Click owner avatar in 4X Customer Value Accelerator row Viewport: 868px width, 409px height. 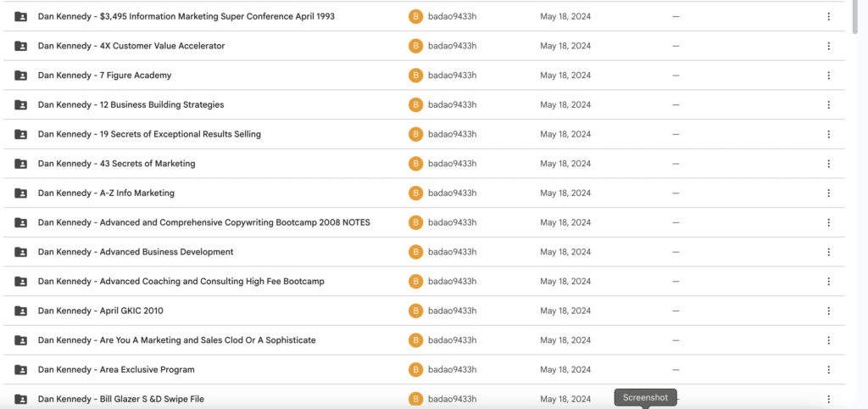(x=415, y=46)
